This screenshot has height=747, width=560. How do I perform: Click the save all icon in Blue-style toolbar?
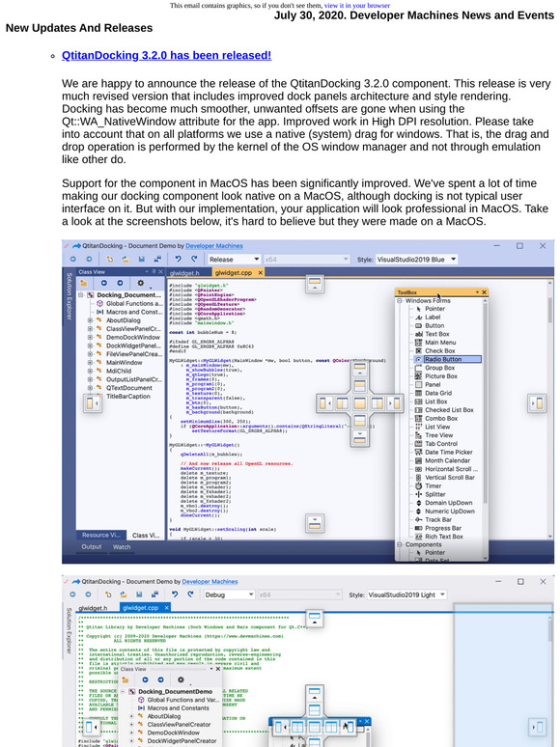[x=157, y=260]
